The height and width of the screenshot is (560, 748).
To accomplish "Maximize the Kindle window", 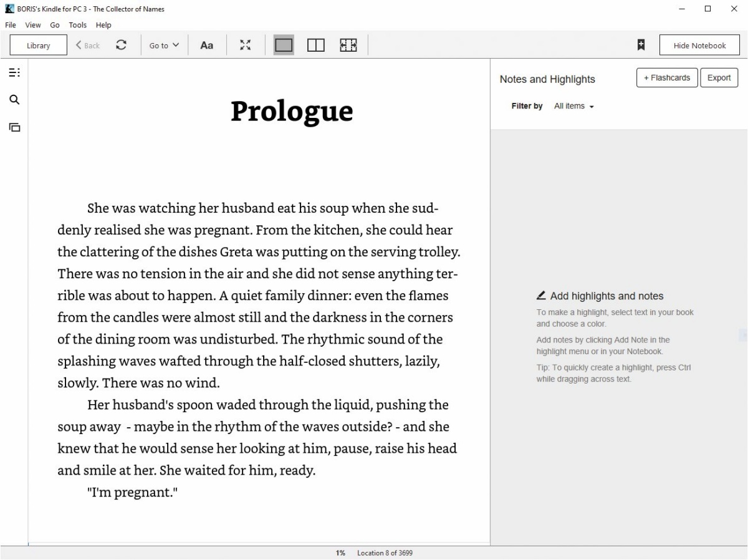I will coord(707,9).
